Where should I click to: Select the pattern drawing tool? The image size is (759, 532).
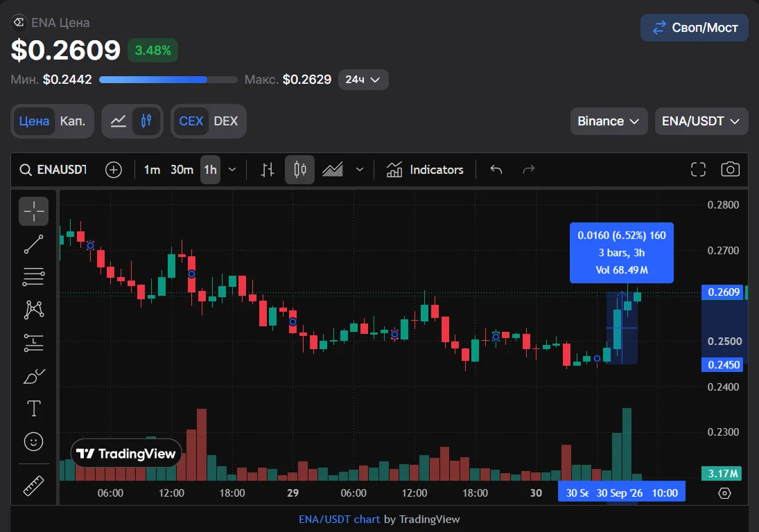(33, 310)
